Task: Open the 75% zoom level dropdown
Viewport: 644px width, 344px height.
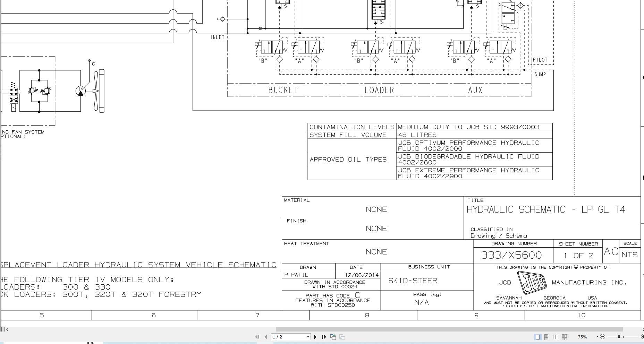Action: pos(597,337)
